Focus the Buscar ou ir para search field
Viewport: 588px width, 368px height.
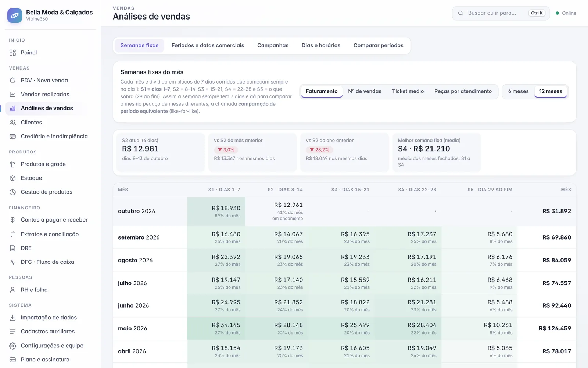[501, 13]
